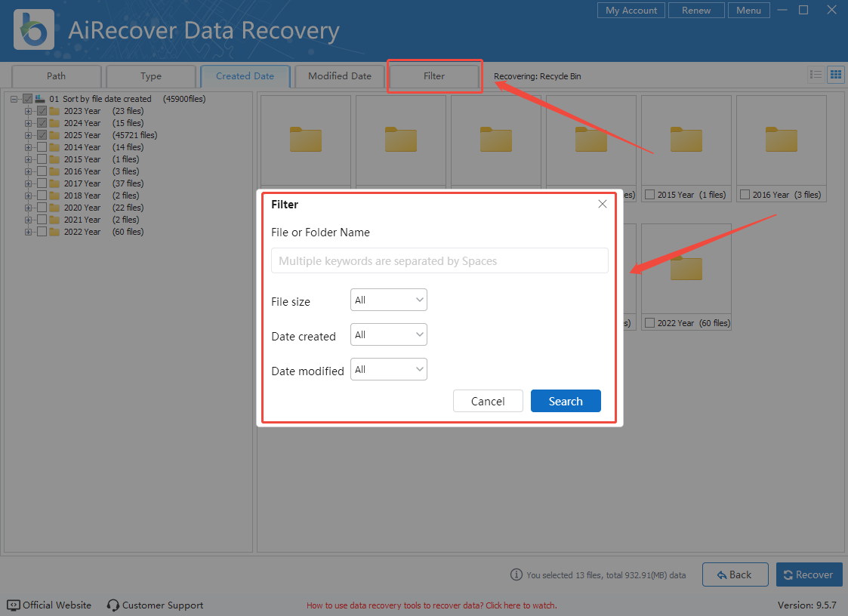Expand the 2025 Year tree node
Viewport: 848px width, 616px height.
tap(29, 135)
